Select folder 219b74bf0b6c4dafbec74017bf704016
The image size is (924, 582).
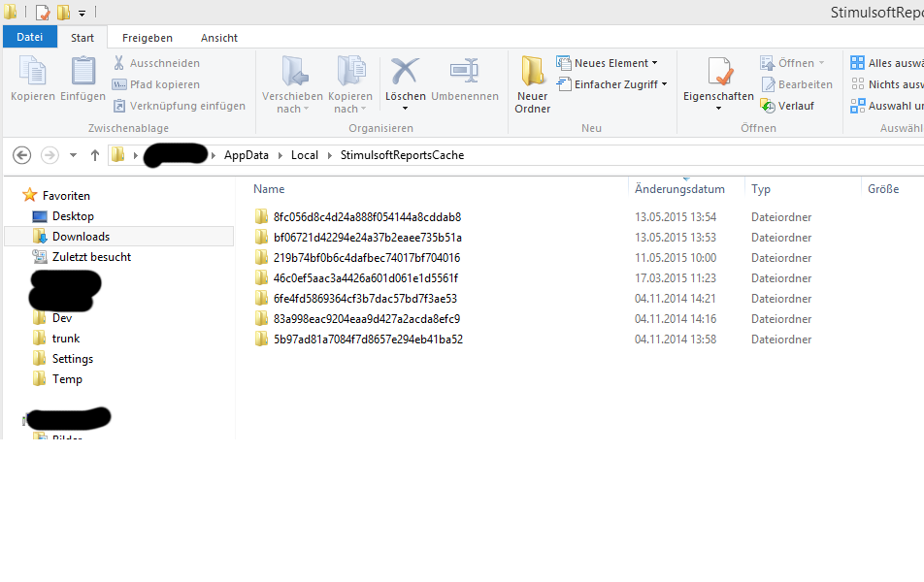[x=367, y=258]
